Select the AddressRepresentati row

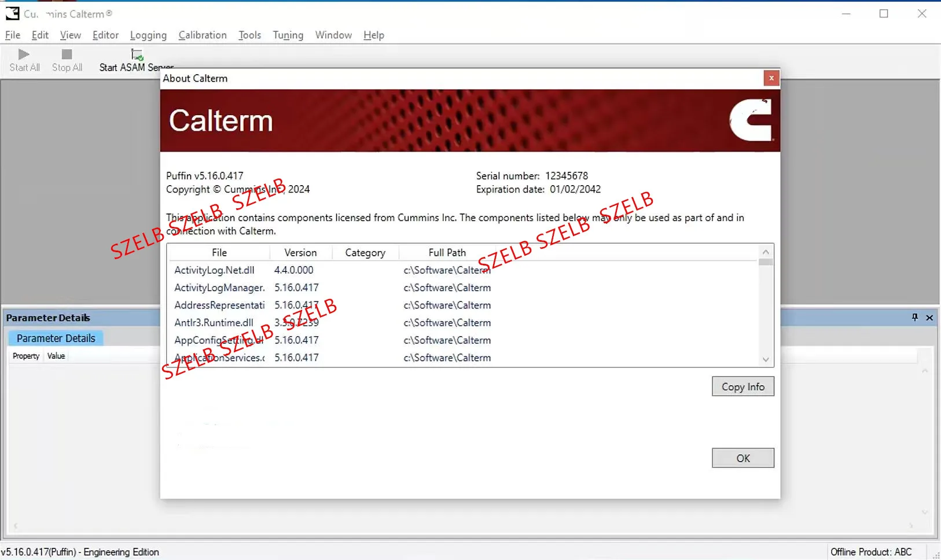[462, 305]
